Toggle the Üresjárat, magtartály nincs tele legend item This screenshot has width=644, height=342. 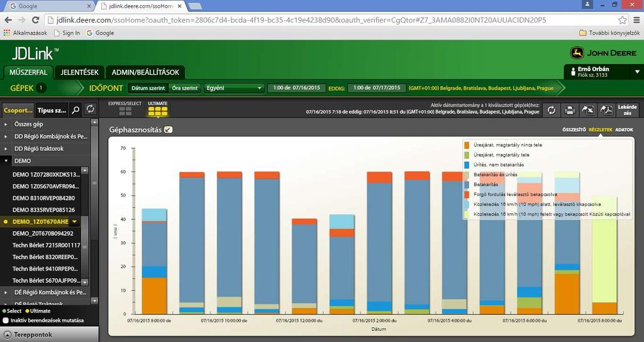[x=503, y=145]
